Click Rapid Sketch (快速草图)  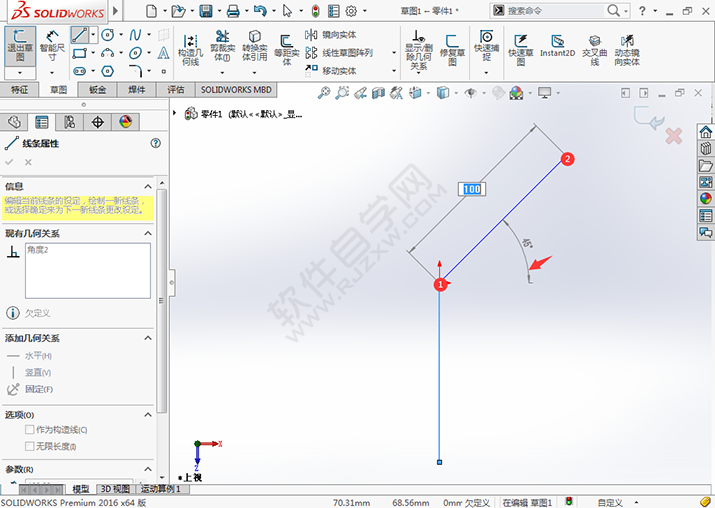(521, 50)
